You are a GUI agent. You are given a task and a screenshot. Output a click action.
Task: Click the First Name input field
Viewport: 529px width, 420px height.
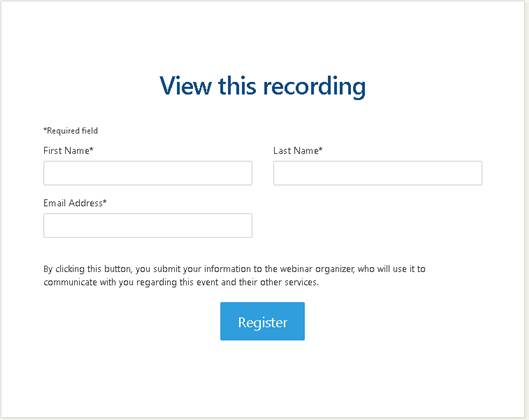click(148, 173)
